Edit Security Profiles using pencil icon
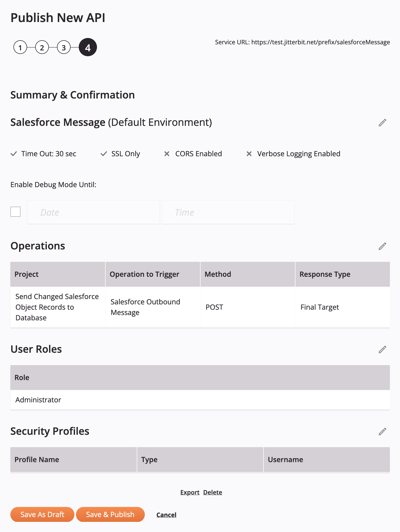This screenshot has width=400, height=532. coord(382,431)
